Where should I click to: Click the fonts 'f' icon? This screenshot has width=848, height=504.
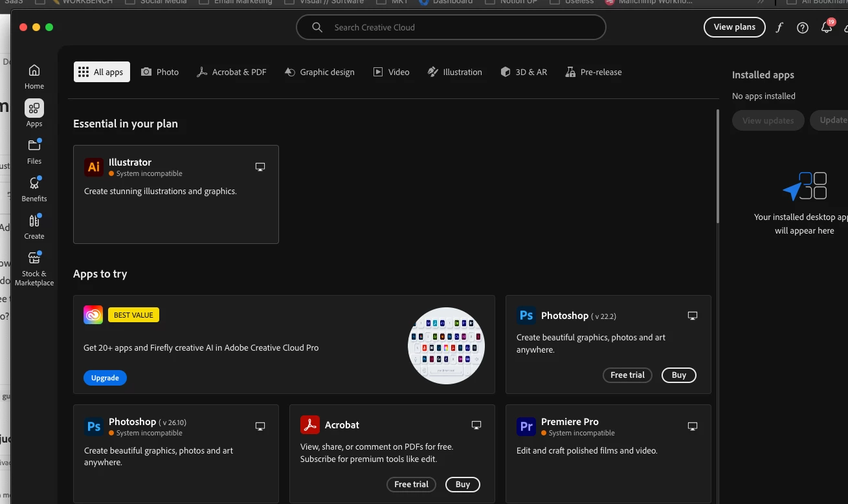(x=779, y=27)
